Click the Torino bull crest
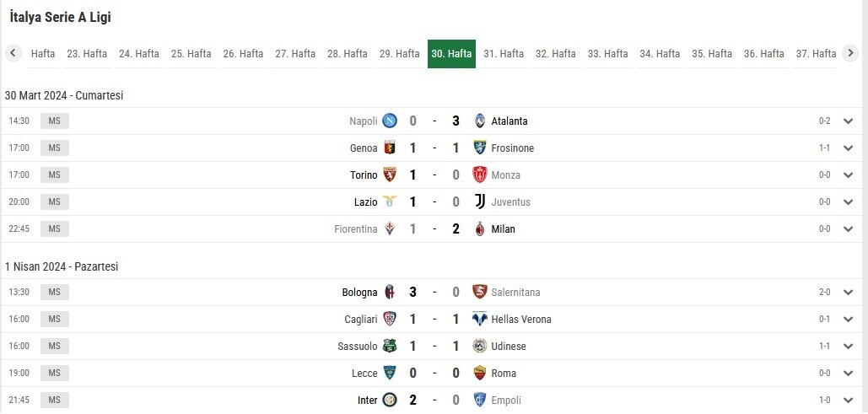 point(390,175)
